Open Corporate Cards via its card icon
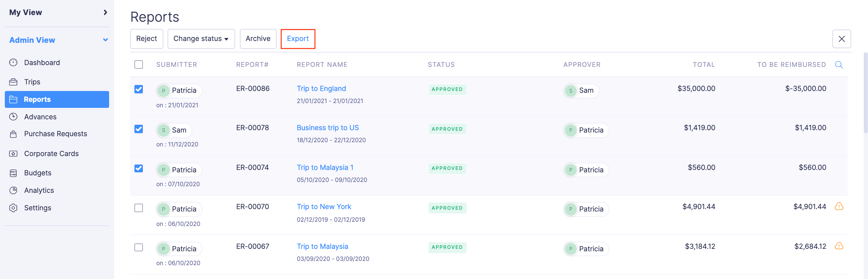 (x=14, y=153)
